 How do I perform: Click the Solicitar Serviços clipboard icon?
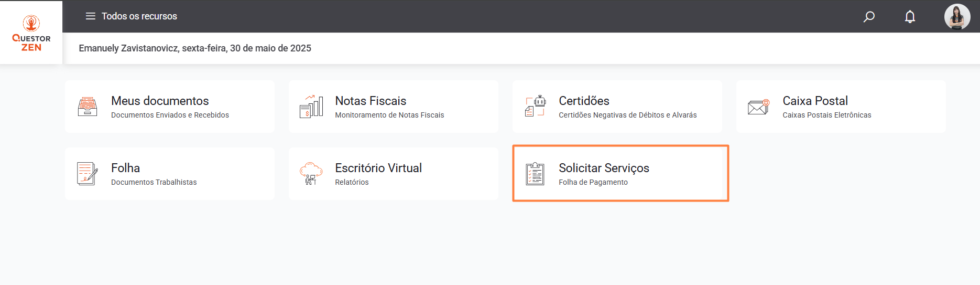(535, 174)
